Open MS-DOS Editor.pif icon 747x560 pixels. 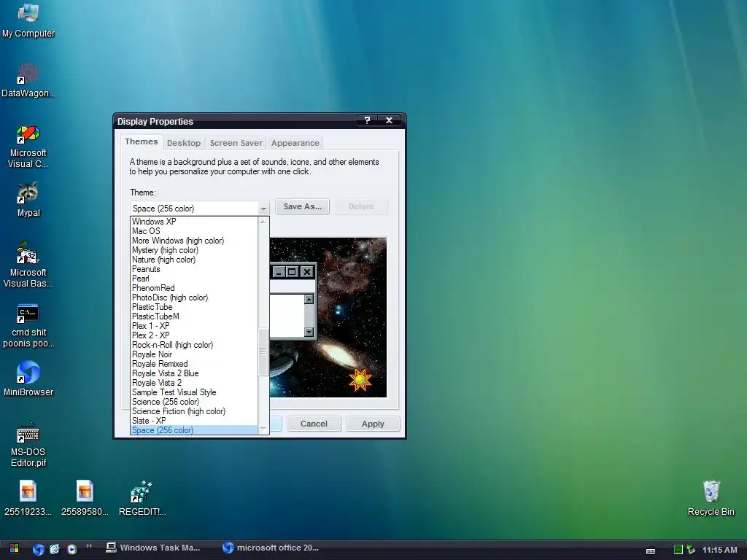pos(28,445)
